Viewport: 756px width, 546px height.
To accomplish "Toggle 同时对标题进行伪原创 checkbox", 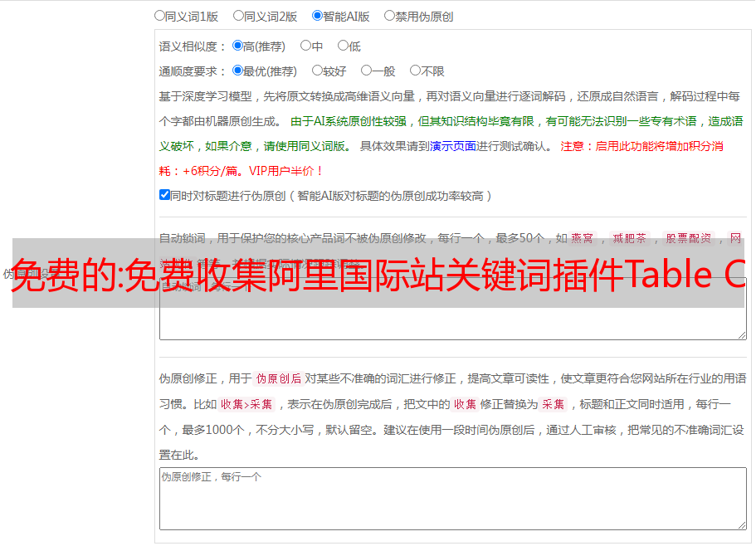I will click(x=164, y=195).
